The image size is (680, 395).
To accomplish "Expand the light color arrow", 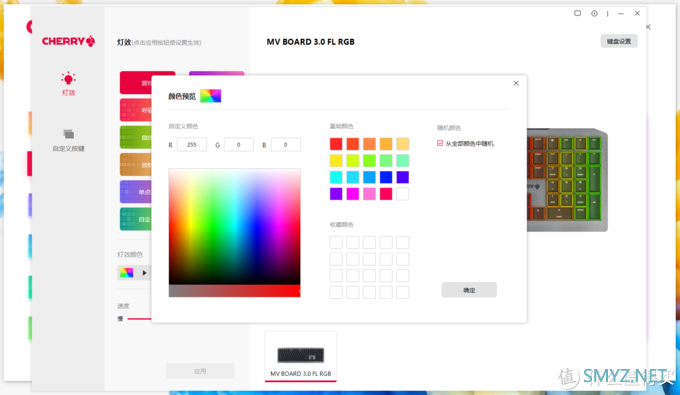I will [x=144, y=273].
